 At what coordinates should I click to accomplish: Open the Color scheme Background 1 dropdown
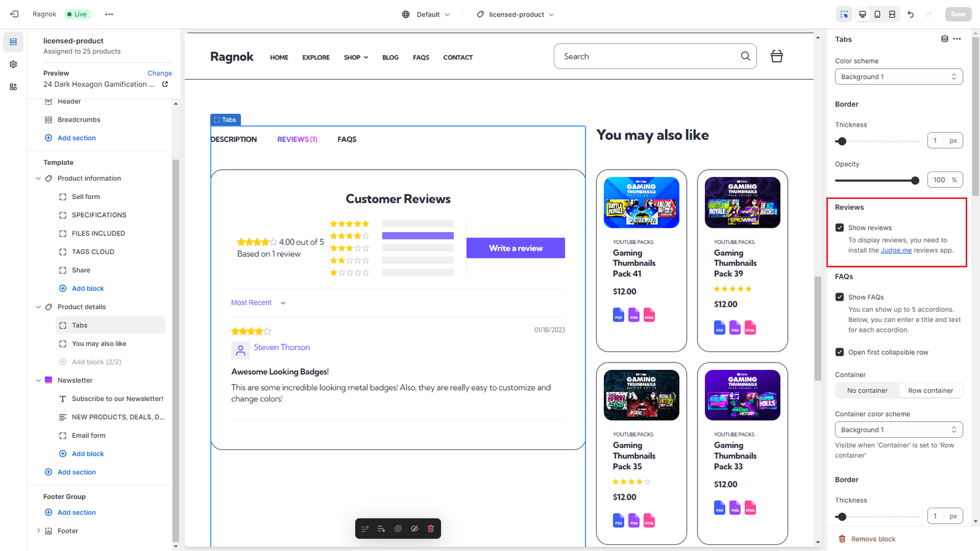[899, 77]
